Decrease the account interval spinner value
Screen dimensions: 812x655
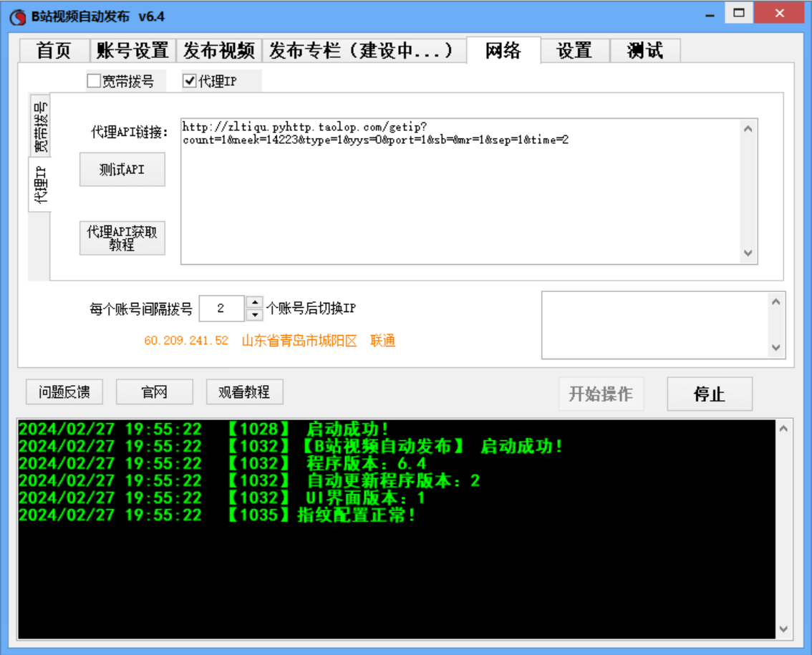(255, 315)
